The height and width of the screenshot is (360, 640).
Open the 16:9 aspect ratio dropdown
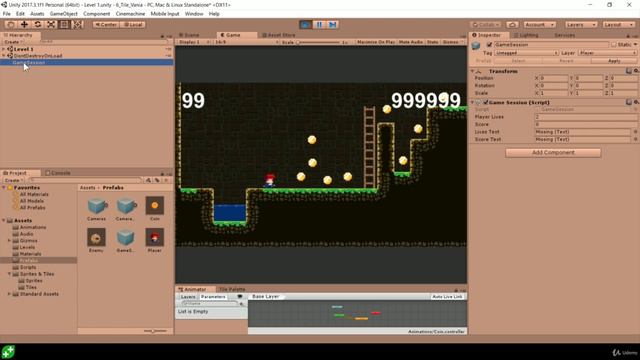click(246, 42)
